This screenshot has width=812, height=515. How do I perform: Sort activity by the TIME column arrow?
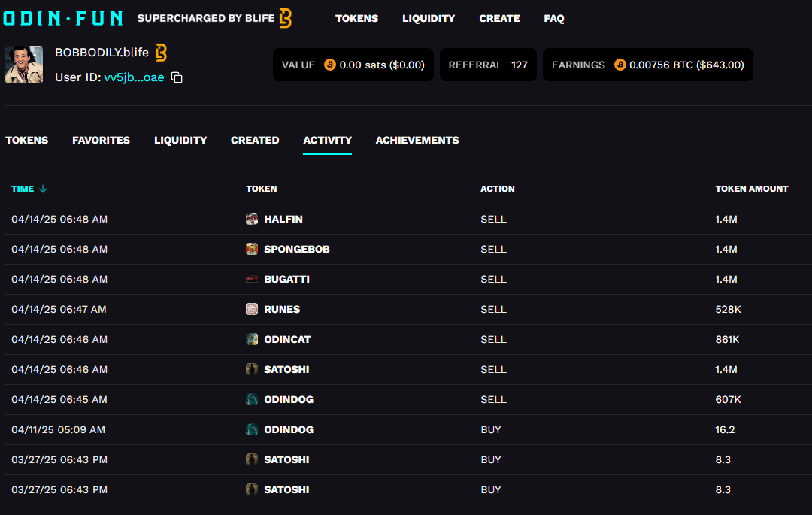43,189
